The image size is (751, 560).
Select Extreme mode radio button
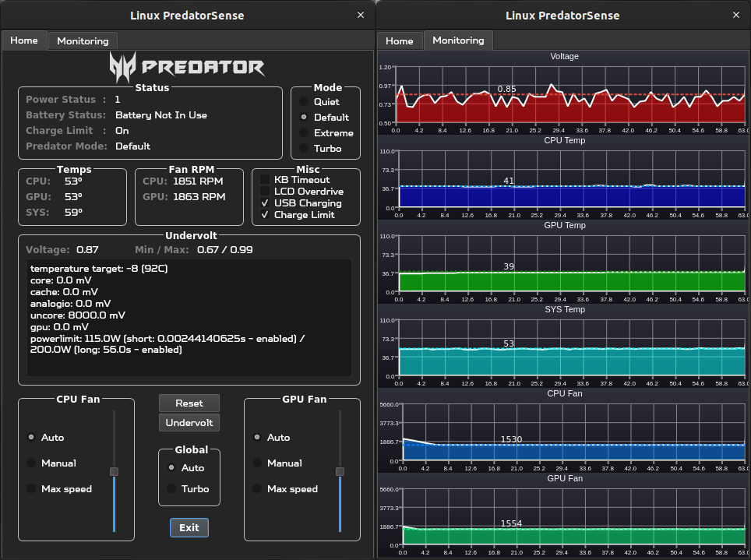[x=304, y=132]
